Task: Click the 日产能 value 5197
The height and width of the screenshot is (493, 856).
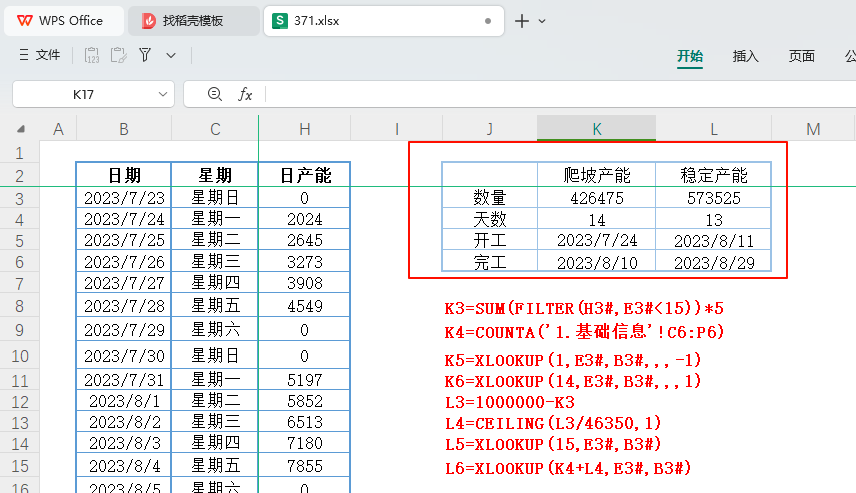Action: pos(305,380)
